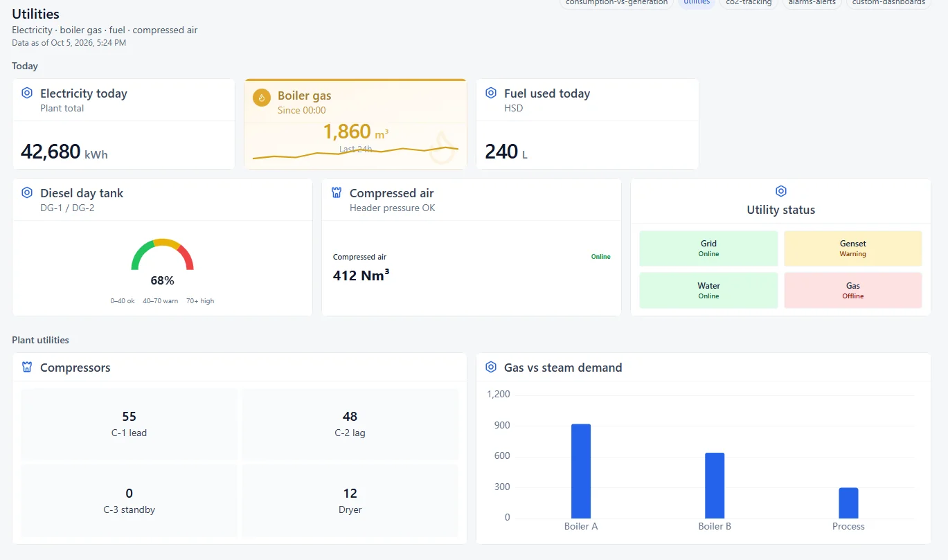Screen dimensions: 948x560
Task: Open the Dryer tile
Action: (x=350, y=500)
